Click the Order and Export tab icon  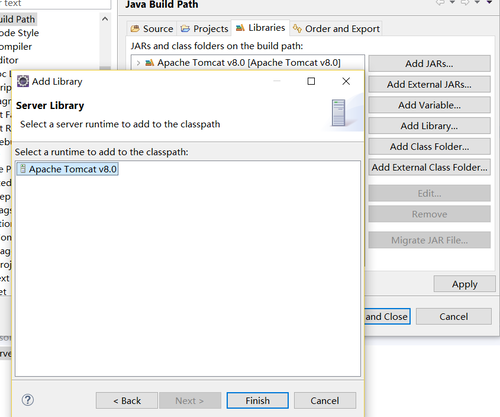coord(297,29)
